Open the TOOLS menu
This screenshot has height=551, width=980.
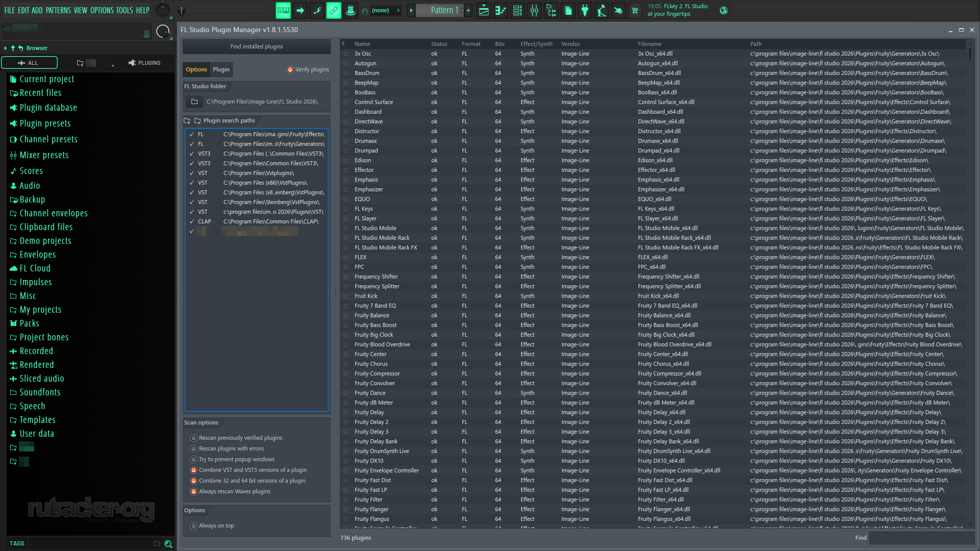click(x=125, y=10)
